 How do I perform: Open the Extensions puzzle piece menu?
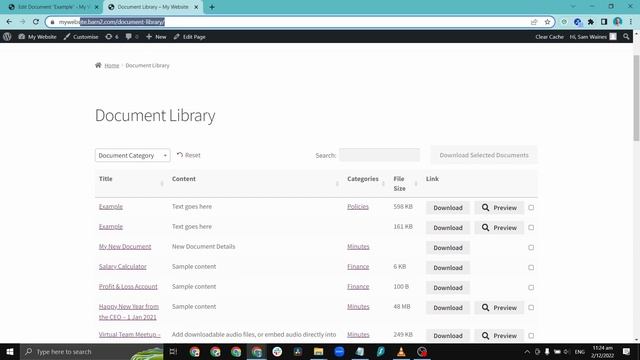point(591,22)
